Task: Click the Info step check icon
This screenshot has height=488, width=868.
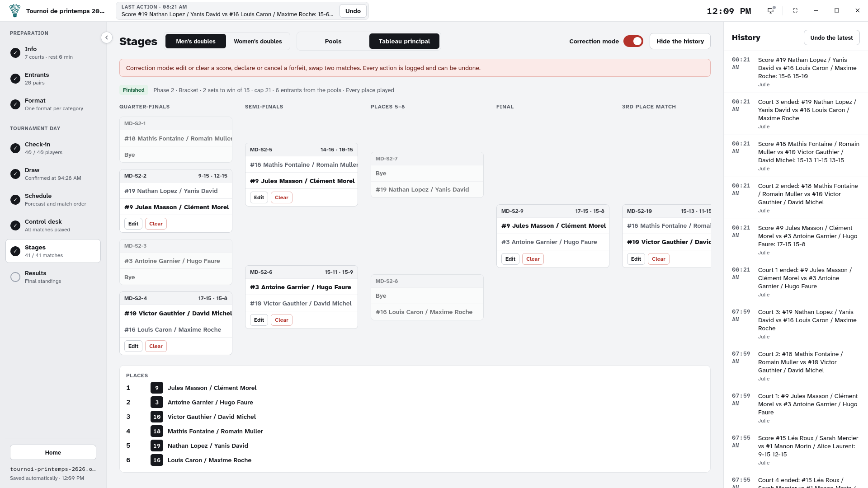Action: click(15, 53)
